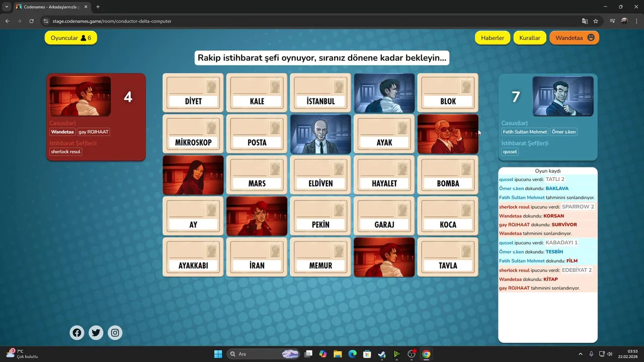Open the Wandetaa profile button
Image resolution: width=644 pixels, height=362 pixels.
click(x=574, y=38)
